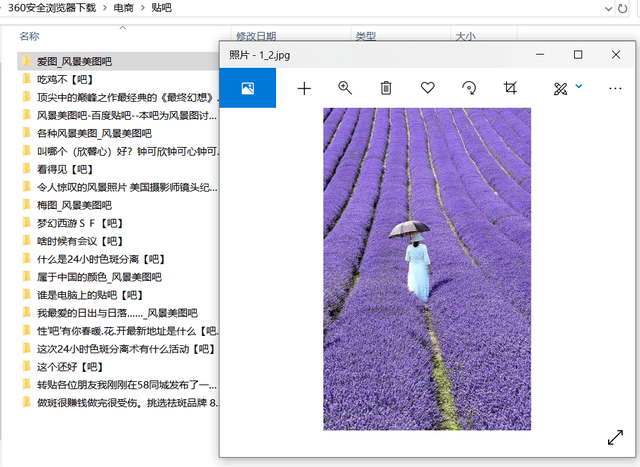Click the plus icon to add to album
This screenshot has width=640, height=467.
point(304,88)
